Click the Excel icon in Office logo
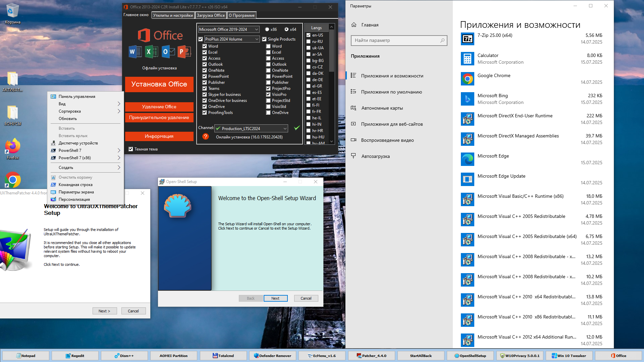The image size is (644, 362). pyautogui.click(x=152, y=52)
